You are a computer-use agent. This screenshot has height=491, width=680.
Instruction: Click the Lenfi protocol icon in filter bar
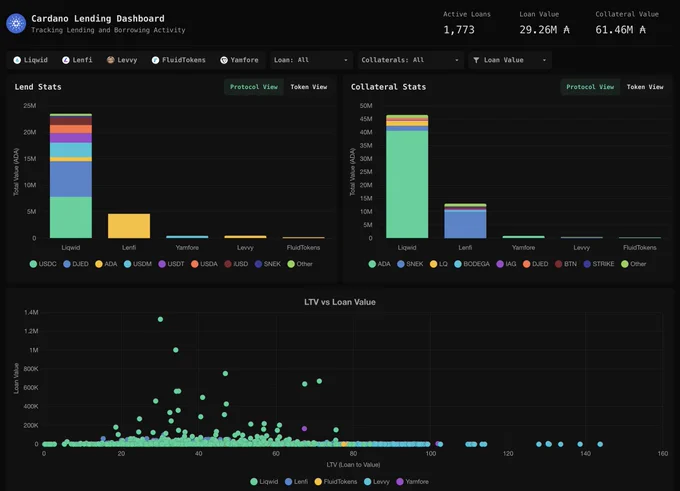coord(65,60)
